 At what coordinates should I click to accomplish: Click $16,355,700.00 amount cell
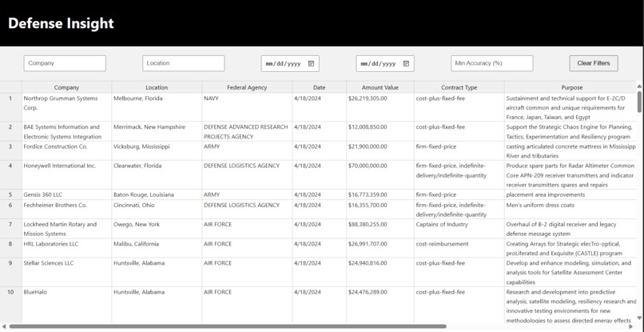coord(380,210)
